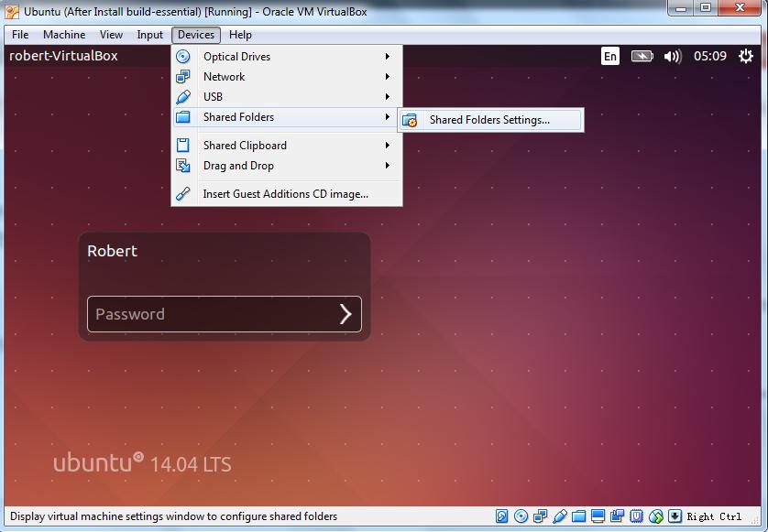Viewport: 768px width, 532px height.
Task: Click the Shared Clipboard icon in menu
Action: pos(183,146)
